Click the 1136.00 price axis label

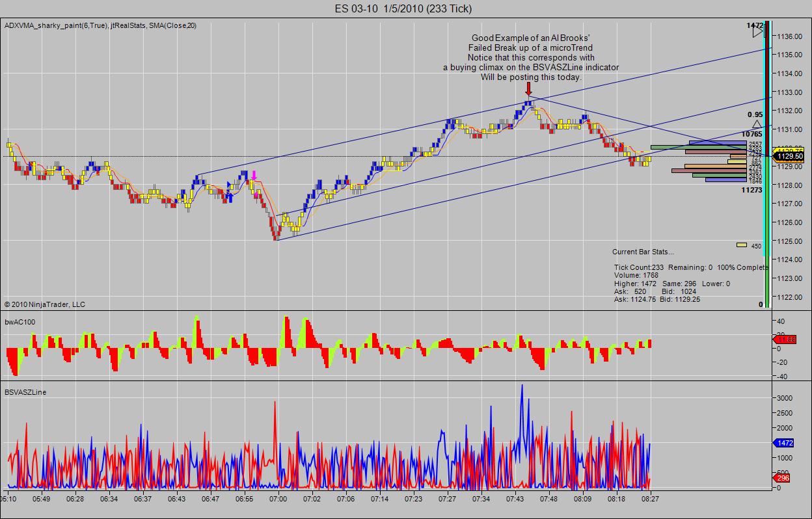[x=789, y=36]
